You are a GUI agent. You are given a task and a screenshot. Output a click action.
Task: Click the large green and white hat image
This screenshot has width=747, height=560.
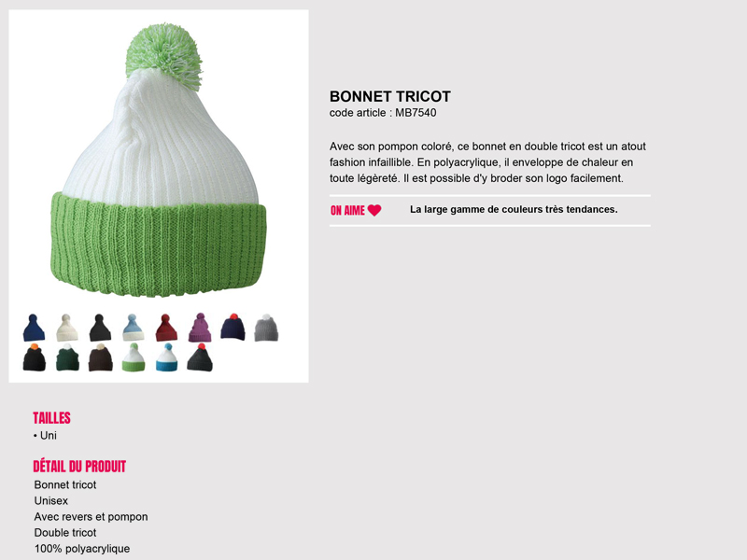(x=159, y=161)
